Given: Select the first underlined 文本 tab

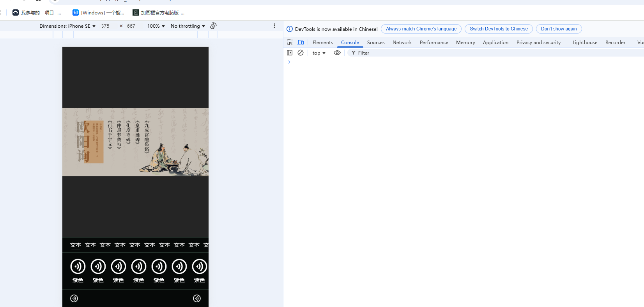Looking at the screenshot, I should (x=76, y=245).
